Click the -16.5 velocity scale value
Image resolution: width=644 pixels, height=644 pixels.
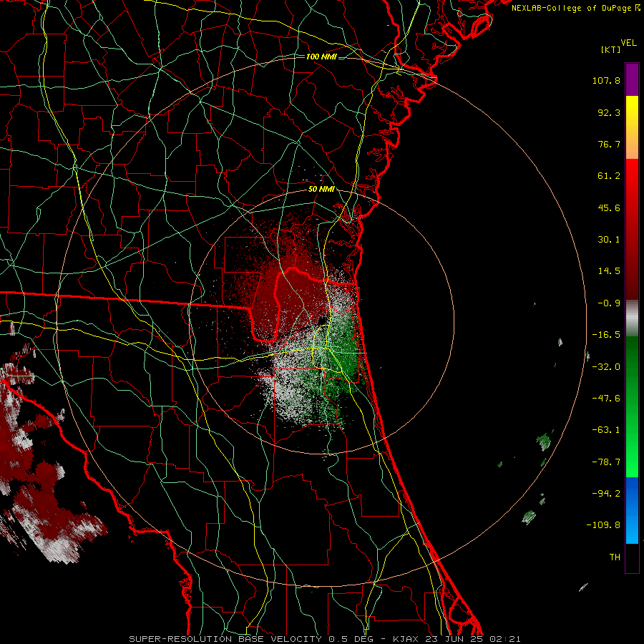pos(606,335)
